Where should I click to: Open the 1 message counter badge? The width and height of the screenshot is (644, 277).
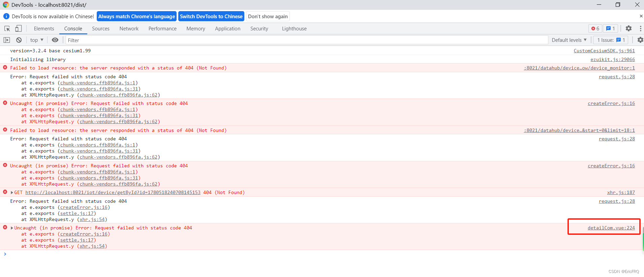(610, 29)
